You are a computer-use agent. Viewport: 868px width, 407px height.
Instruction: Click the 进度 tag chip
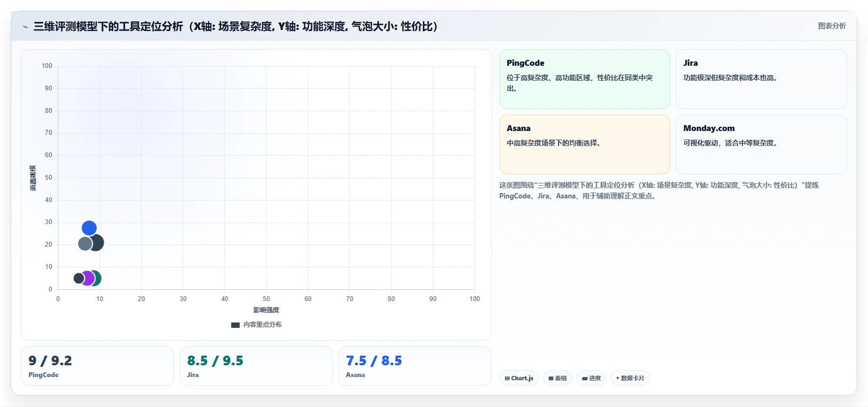[591, 378]
